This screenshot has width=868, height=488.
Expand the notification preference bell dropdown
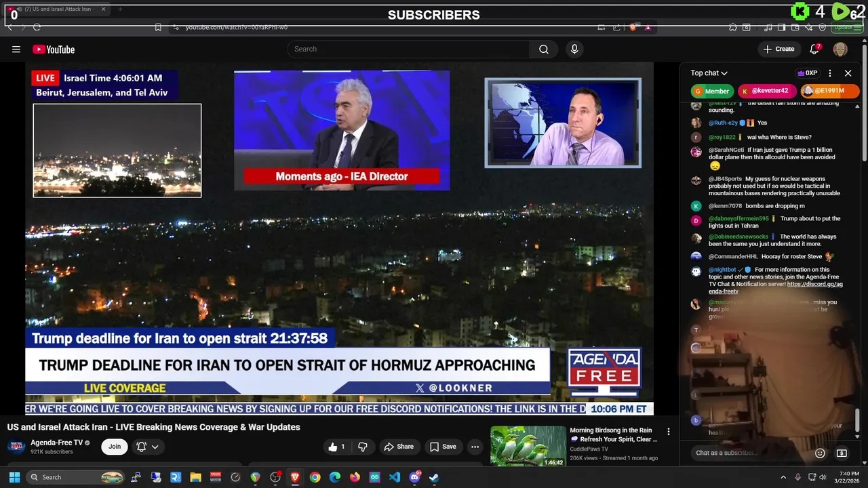(147, 447)
